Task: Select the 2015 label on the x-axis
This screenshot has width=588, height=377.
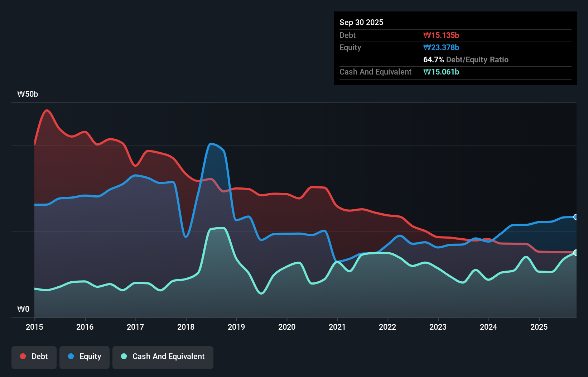Action: [x=34, y=327]
